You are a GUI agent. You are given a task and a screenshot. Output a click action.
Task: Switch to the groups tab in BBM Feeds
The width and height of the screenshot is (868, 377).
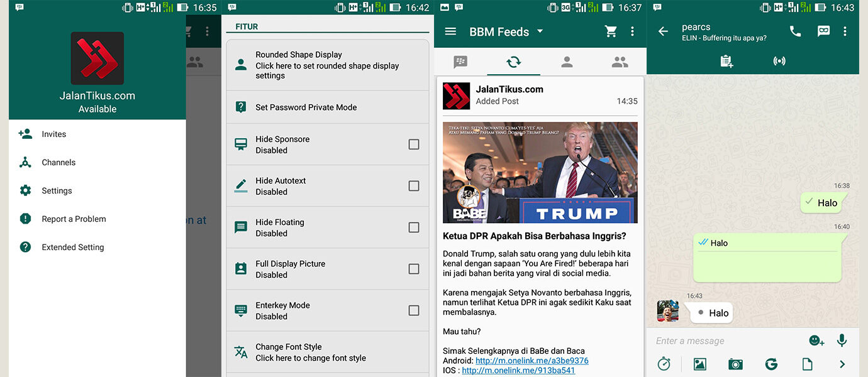click(620, 62)
